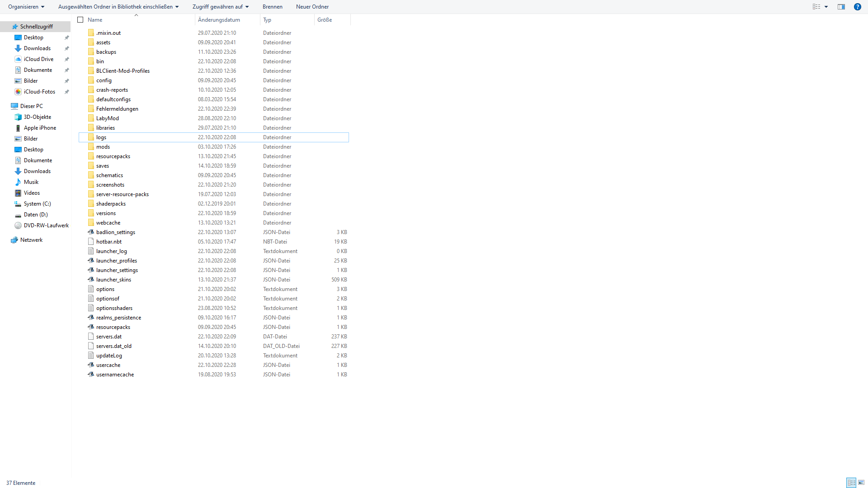This screenshot has width=868, height=488.
Task: Check the select-all items checkbox
Action: (x=80, y=20)
